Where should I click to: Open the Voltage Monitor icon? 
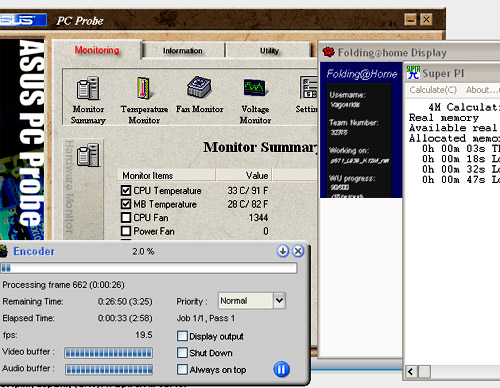tap(255, 87)
